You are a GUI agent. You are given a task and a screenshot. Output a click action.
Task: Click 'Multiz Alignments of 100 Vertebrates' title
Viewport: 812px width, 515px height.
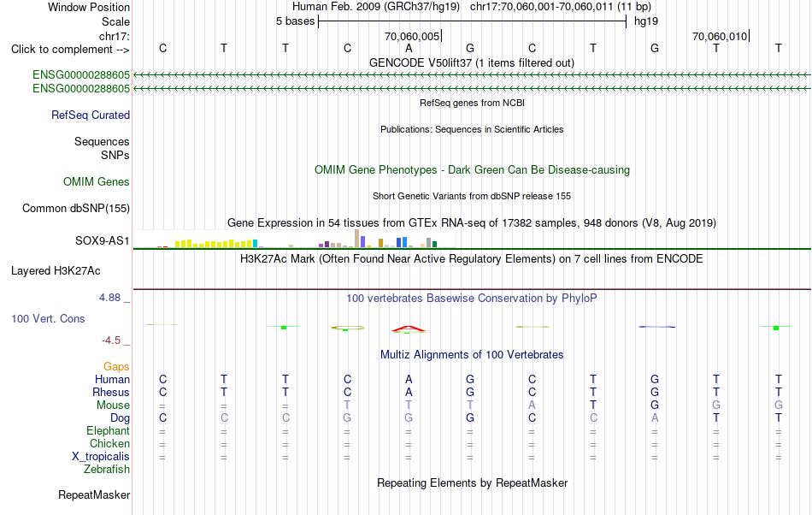472,354
